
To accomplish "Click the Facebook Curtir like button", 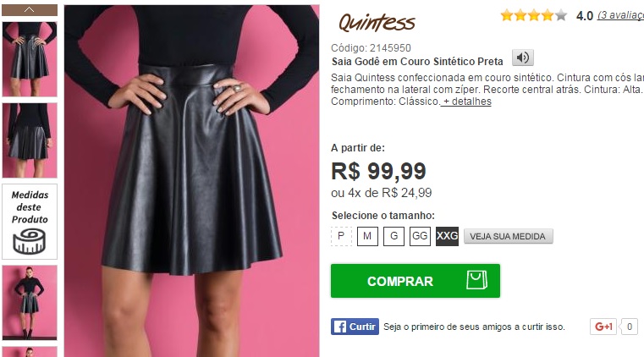I will [x=355, y=327].
